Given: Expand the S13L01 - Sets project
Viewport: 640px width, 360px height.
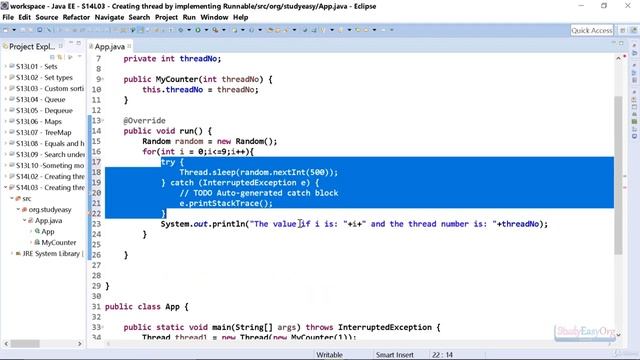Looking at the screenshot, I should [6, 67].
